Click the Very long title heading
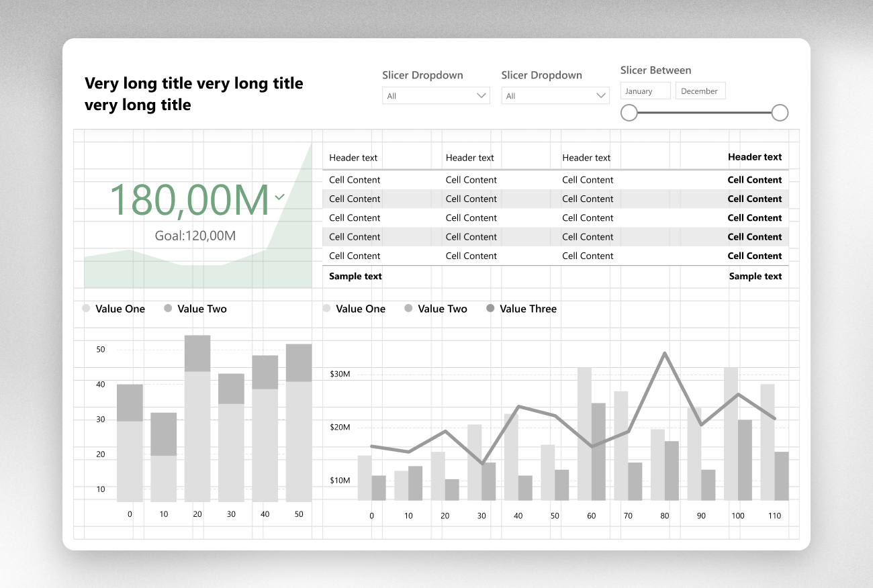The image size is (873, 588). [x=193, y=94]
